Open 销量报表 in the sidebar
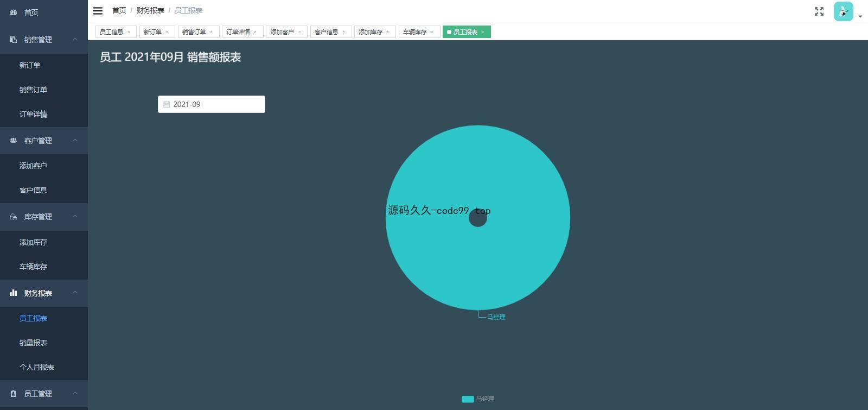The width and height of the screenshot is (868, 410). [44, 343]
